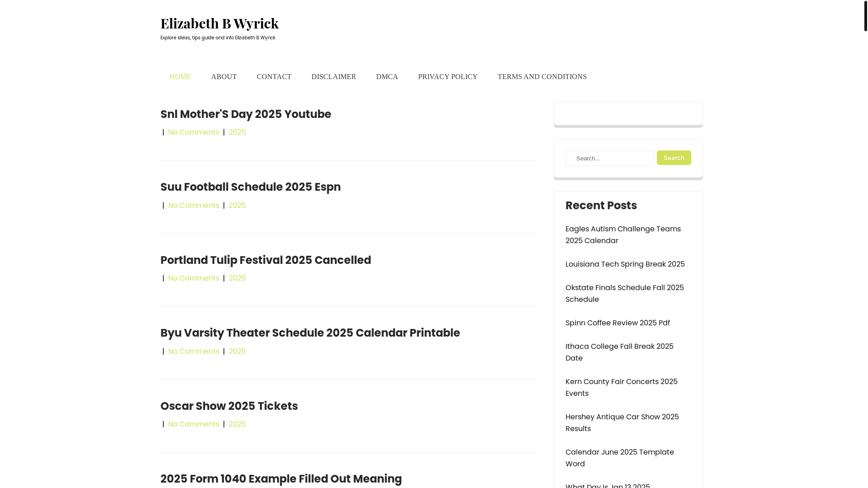Open 2025 Form 1040 Example post
The height and width of the screenshot is (488, 868).
(x=281, y=479)
